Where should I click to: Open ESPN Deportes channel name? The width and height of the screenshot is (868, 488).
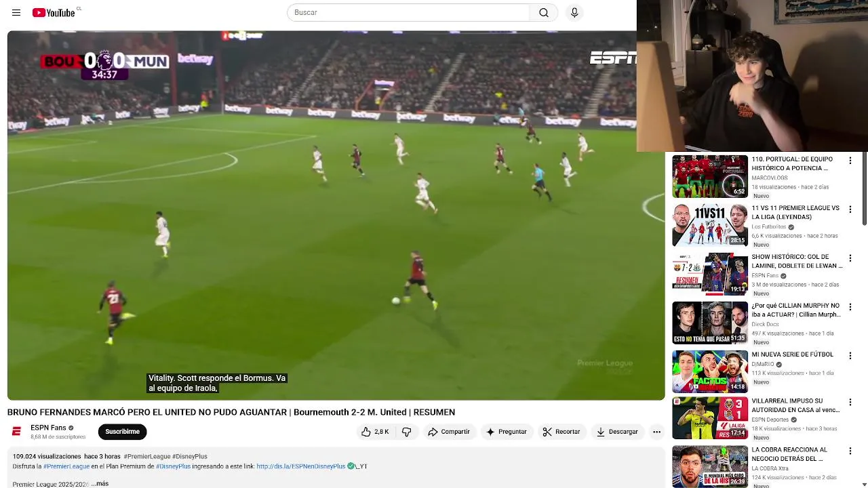[770, 420]
